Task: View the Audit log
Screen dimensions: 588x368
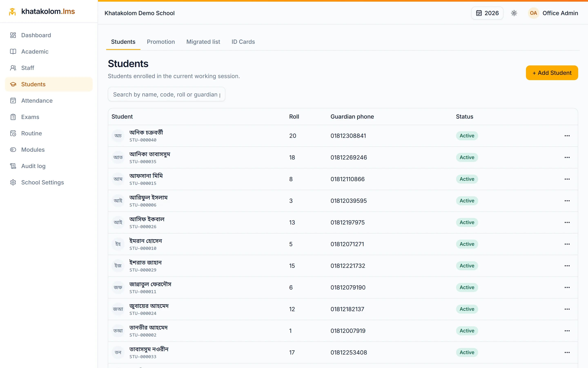Action: (x=49, y=166)
